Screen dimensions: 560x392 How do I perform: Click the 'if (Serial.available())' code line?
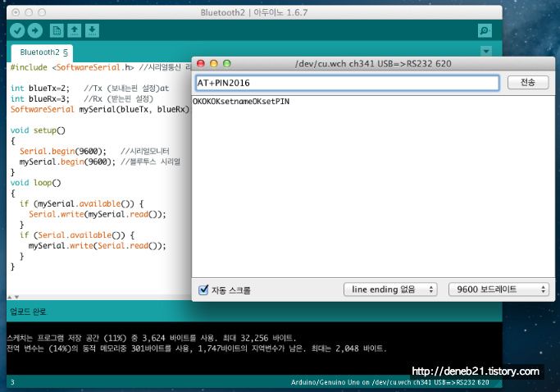[x=77, y=235]
